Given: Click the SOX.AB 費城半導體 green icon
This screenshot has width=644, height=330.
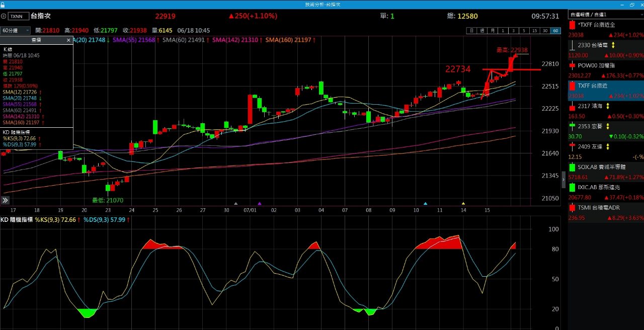Looking at the screenshot, I should pyautogui.click(x=572, y=167).
